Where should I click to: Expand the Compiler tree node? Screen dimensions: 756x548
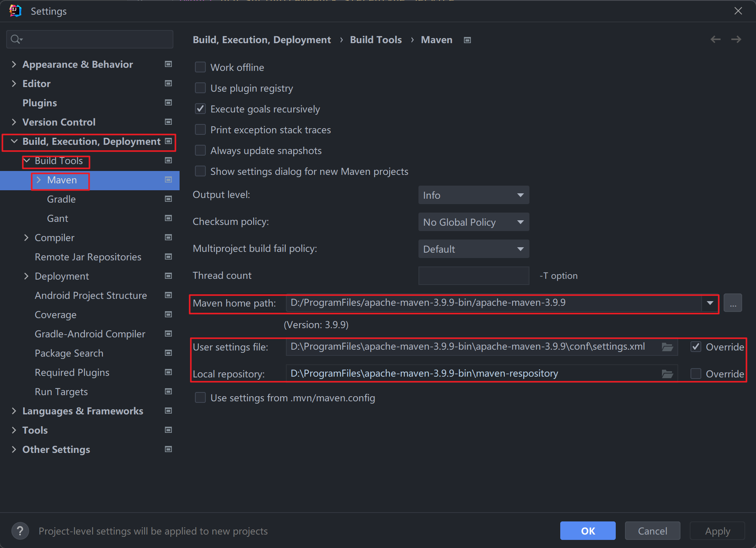(x=26, y=238)
